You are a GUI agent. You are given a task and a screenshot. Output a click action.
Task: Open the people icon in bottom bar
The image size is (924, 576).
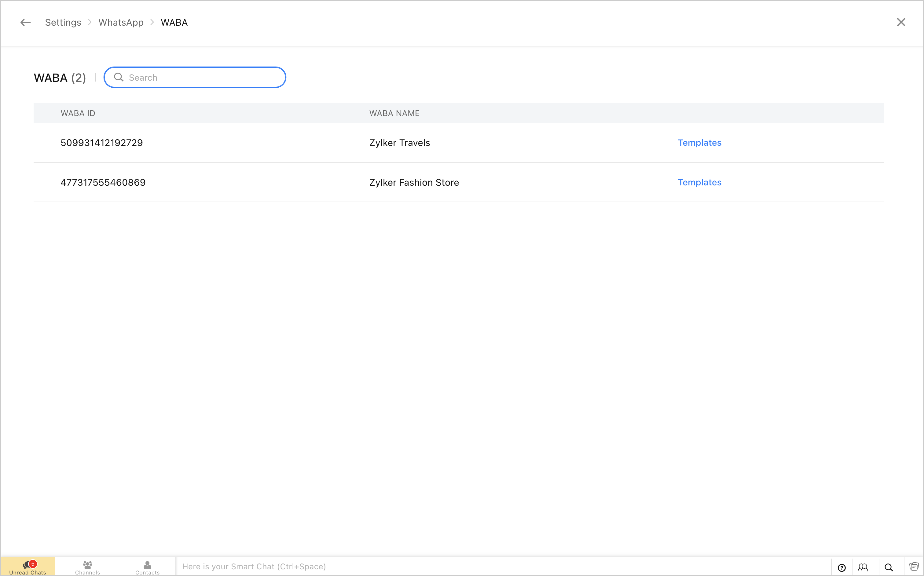coord(863,568)
